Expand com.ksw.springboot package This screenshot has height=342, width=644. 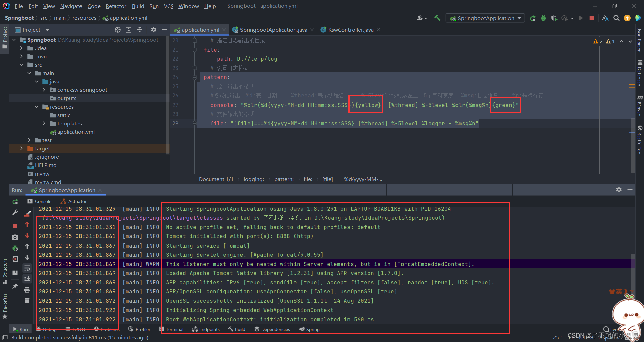point(44,90)
